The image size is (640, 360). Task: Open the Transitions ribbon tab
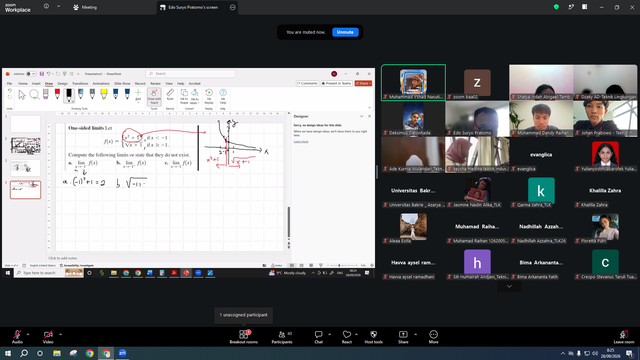tap(80, 83)
